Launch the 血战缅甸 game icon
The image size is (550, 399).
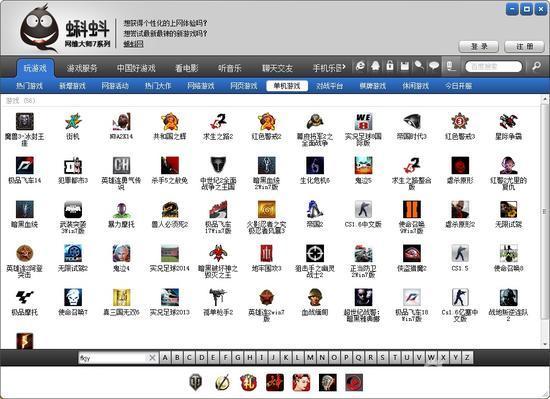tap(315, 297)
